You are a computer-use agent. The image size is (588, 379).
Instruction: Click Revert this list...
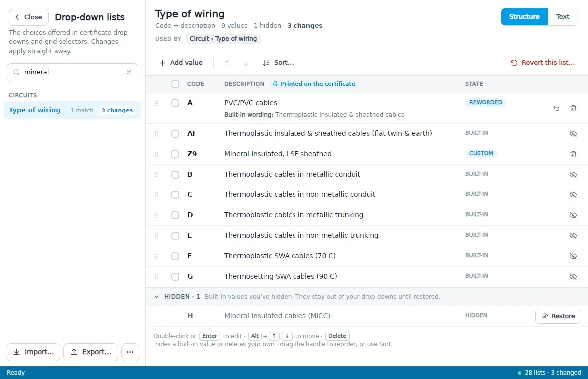(542, 63)
